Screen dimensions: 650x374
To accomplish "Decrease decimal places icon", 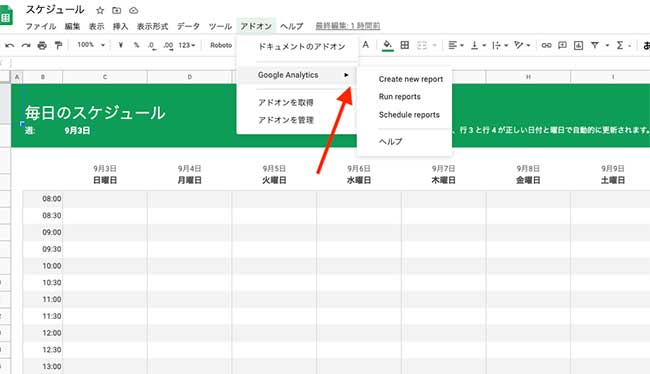I will [x=152, y=46].
